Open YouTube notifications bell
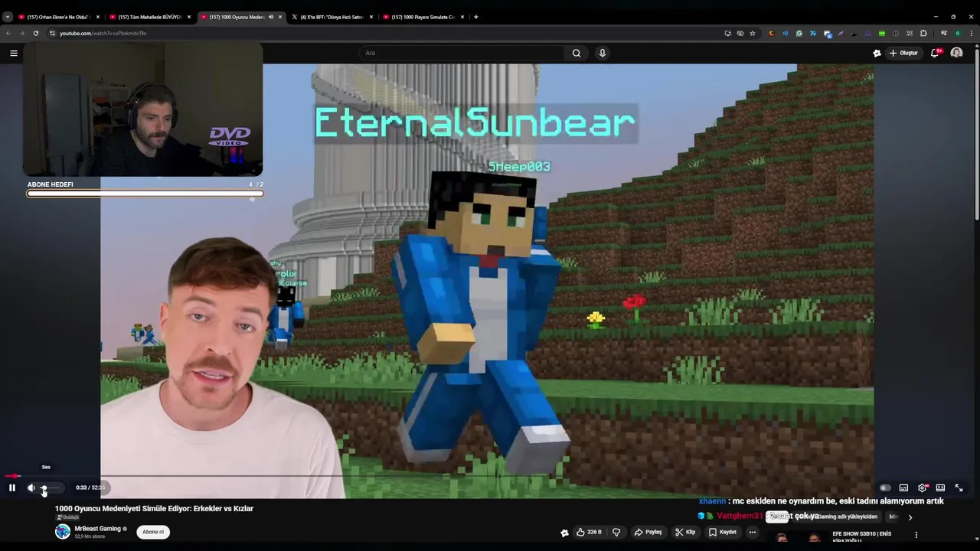The image size is (980, 551). [936, 53]
